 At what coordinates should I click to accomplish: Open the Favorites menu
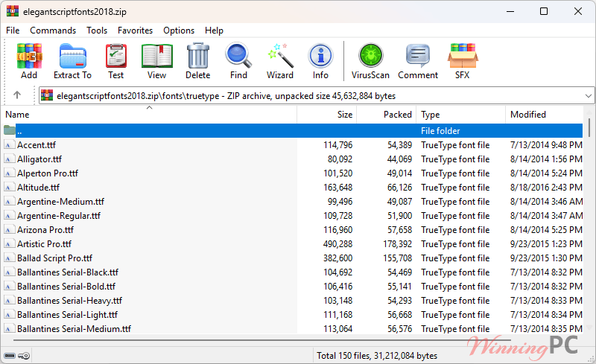tap(135, 31)
